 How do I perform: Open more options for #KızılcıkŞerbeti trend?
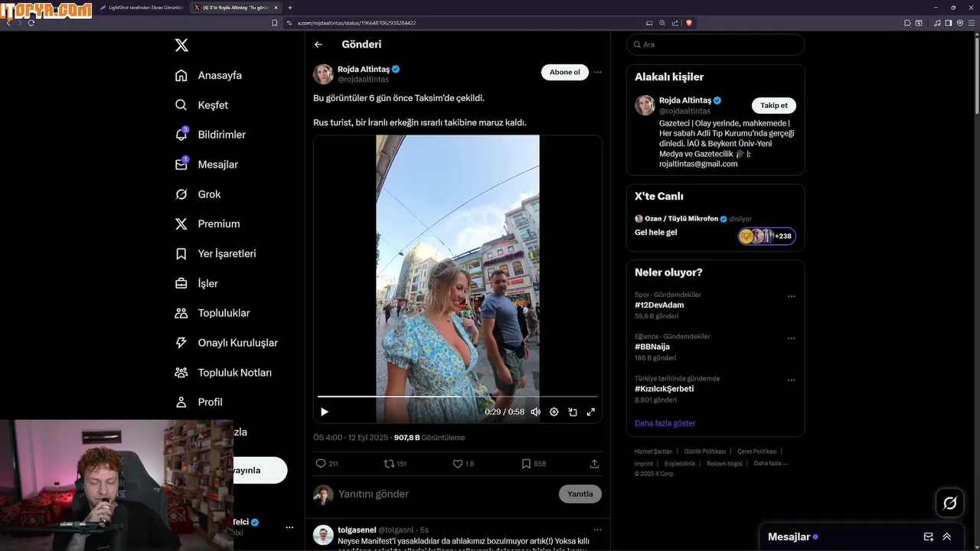[x=792, y=380]
